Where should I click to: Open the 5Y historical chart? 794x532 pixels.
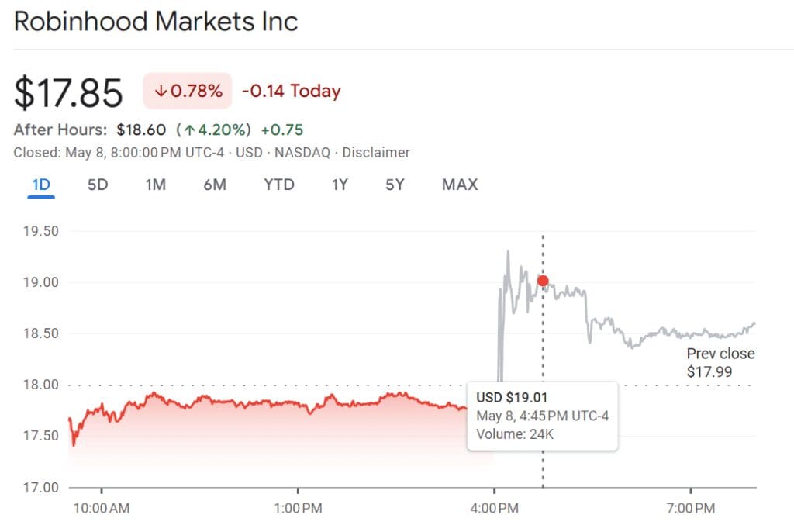click(394, 185)
